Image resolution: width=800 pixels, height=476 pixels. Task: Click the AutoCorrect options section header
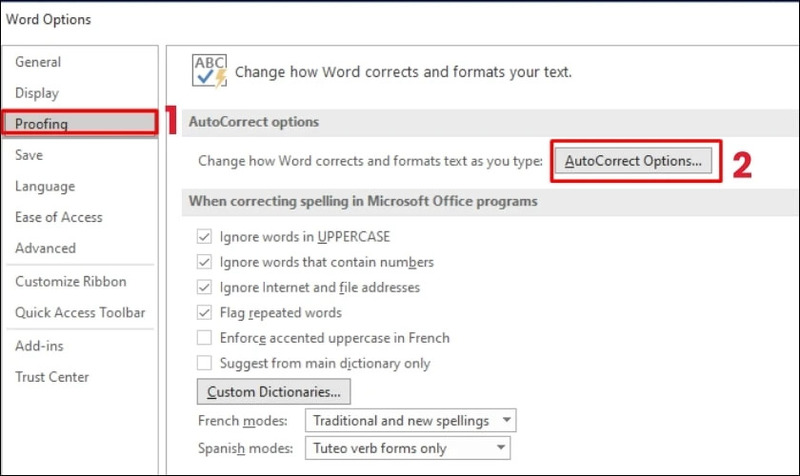point(254,122)
